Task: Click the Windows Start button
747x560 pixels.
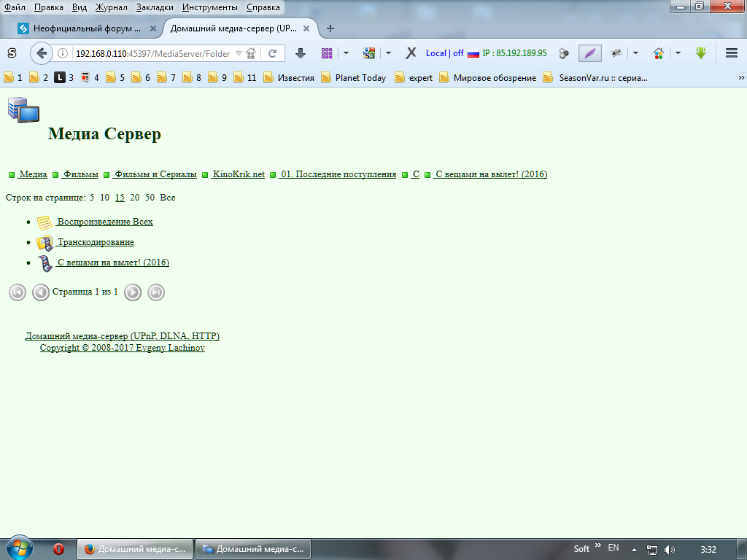Action: pyautogui.click(x=18, y=548)
